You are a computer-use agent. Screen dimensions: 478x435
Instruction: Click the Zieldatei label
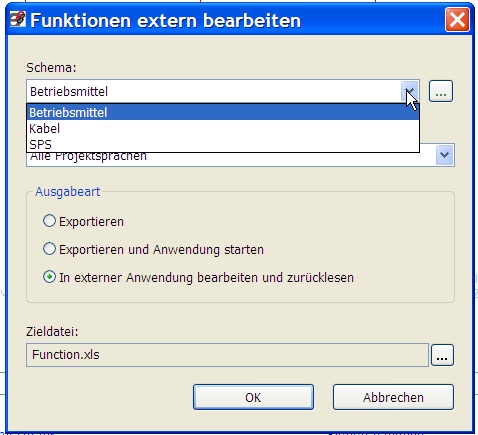pos(52,332)
